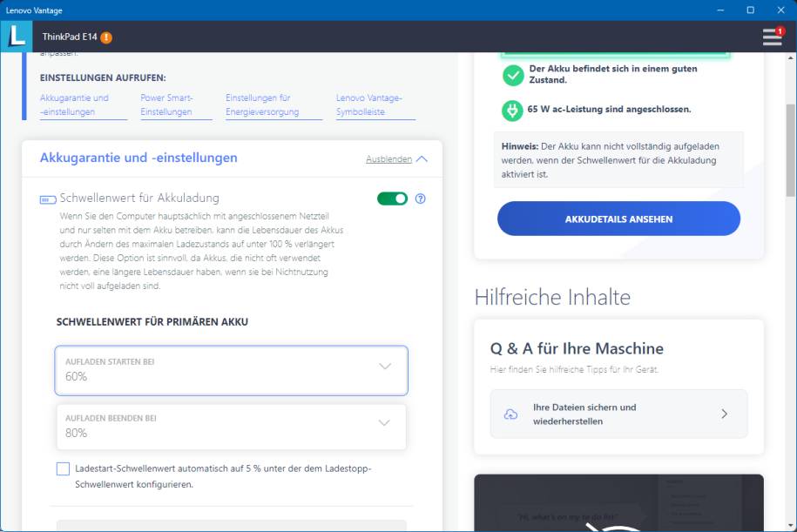Click the scrollbar down arrow
This screenshot has height=532, width=797.
click(x=790, y=526)
